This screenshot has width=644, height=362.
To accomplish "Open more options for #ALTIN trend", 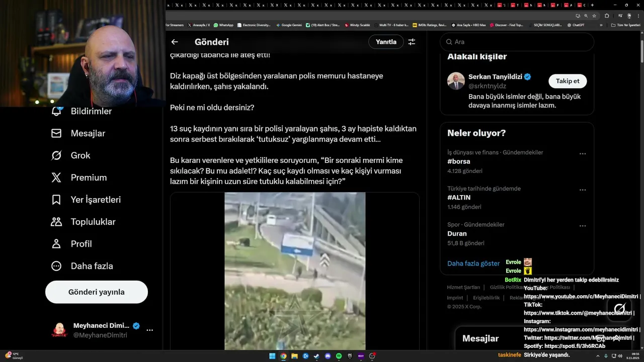I will [x=583, y=190].
